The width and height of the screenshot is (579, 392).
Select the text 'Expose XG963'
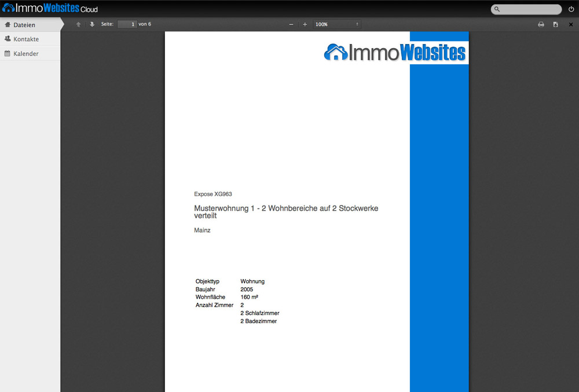coord(213,194)
